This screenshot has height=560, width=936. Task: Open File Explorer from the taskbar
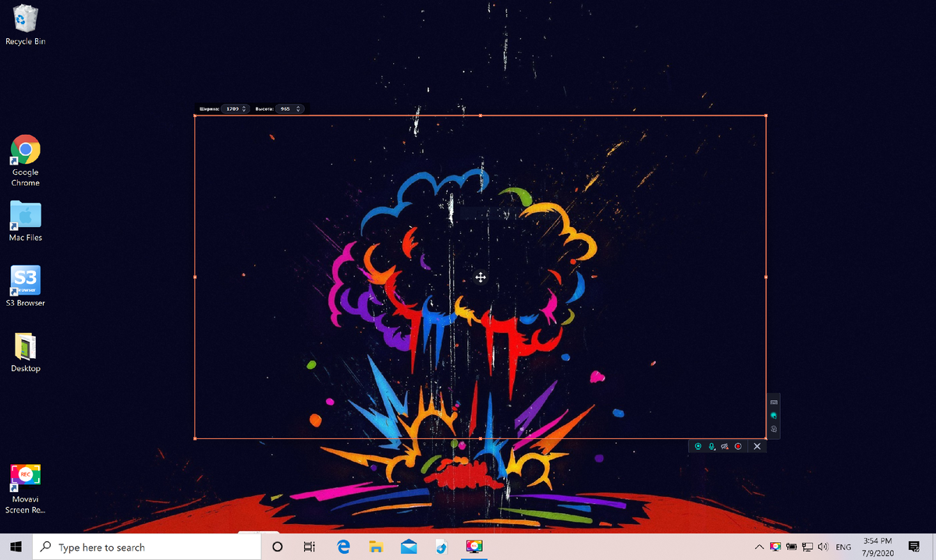pos(375,547)
